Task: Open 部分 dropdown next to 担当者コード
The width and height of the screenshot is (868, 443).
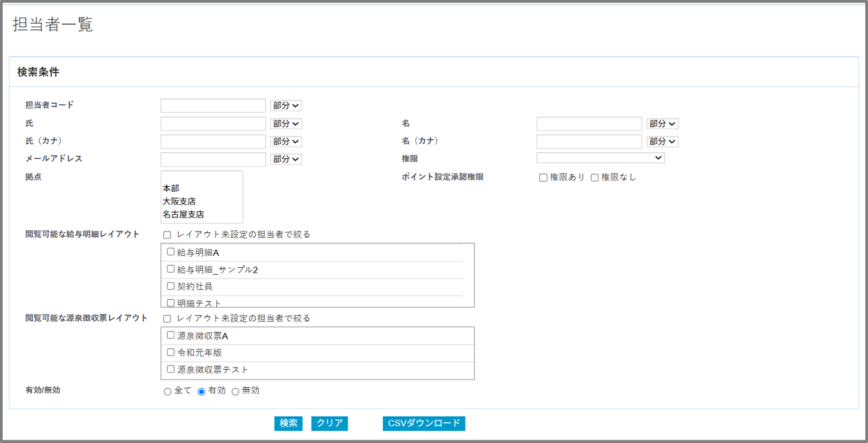Action: coord(286,106)
